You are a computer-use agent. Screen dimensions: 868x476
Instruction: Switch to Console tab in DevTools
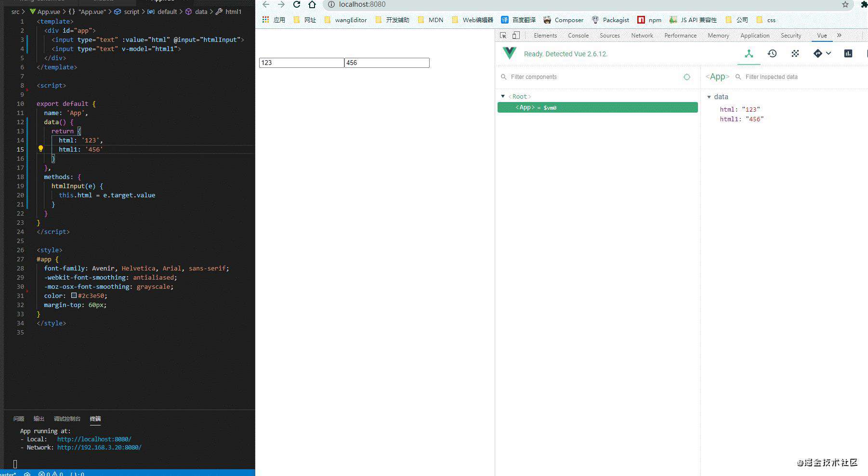(x=578, y=35)
